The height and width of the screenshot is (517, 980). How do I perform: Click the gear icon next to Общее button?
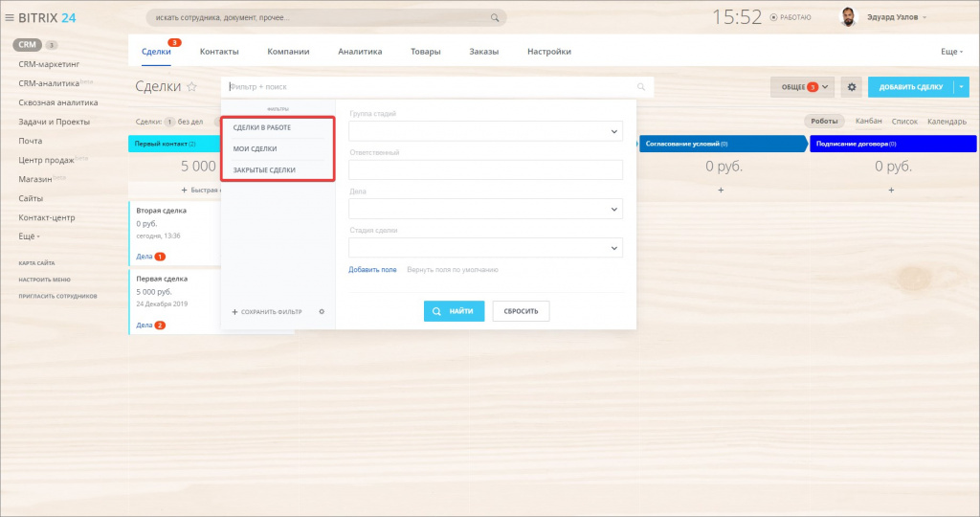[x=852, y=87]
